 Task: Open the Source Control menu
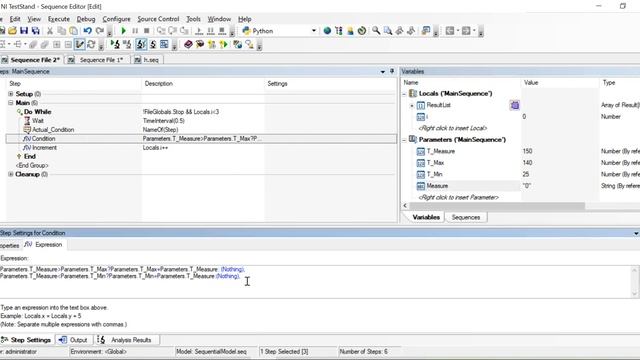click(x=158, y=19)
